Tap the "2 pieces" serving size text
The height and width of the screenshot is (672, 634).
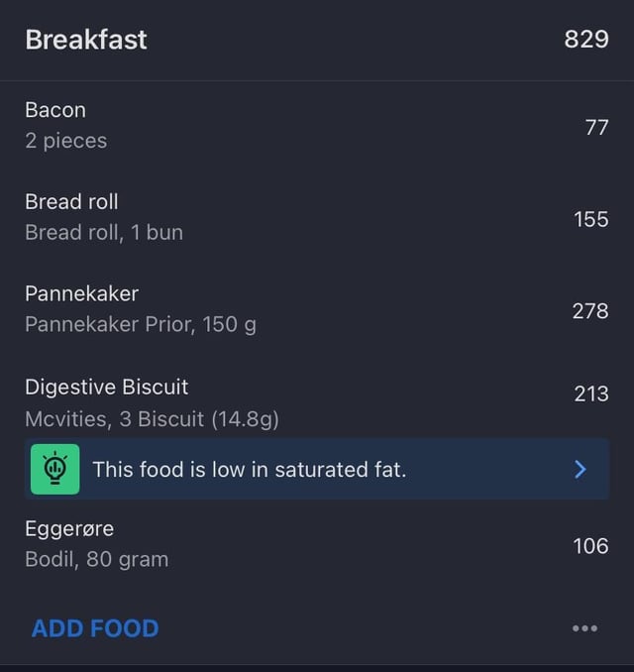66,141
